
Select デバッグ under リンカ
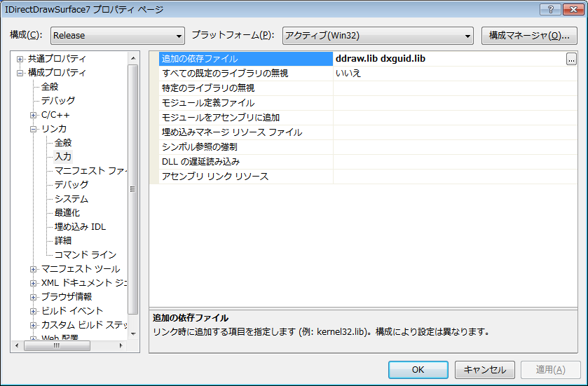pyautogui.click(x=71, y=184)
